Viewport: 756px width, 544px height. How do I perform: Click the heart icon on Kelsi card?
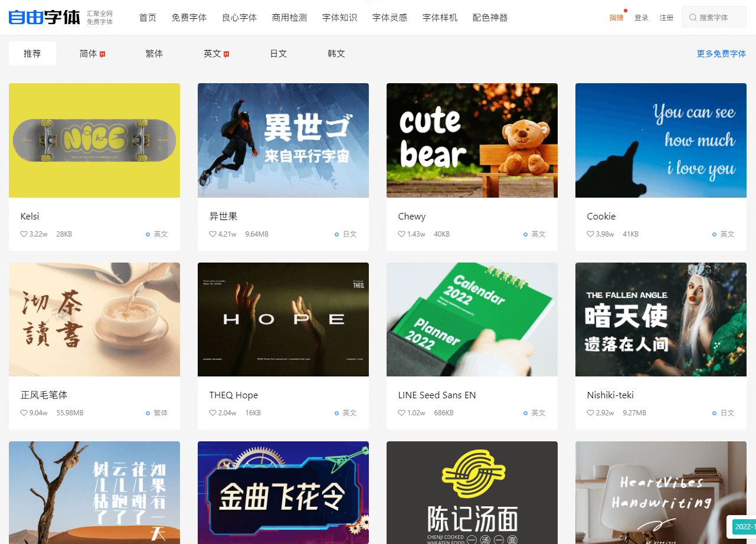[24, 234]
